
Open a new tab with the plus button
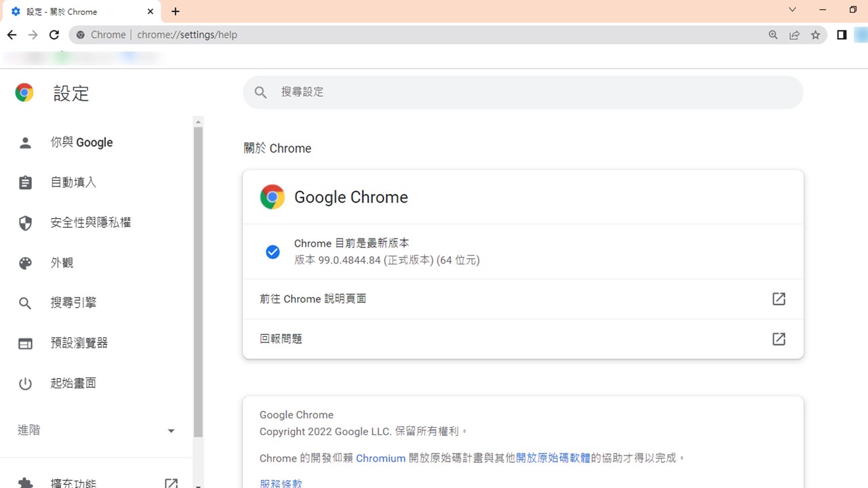pyautogui.click(x=176, y=12)
